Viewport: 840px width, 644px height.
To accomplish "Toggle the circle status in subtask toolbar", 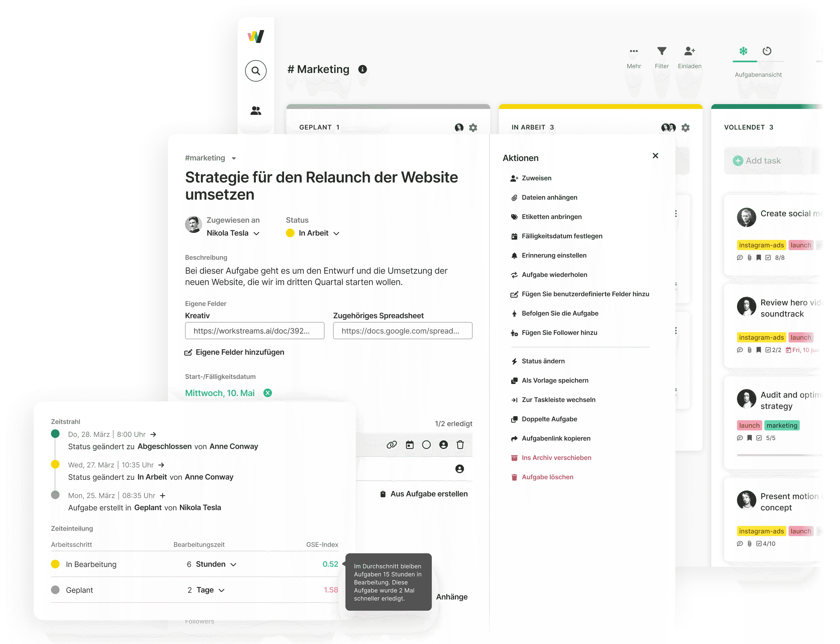I will click(x=426, y=445).
